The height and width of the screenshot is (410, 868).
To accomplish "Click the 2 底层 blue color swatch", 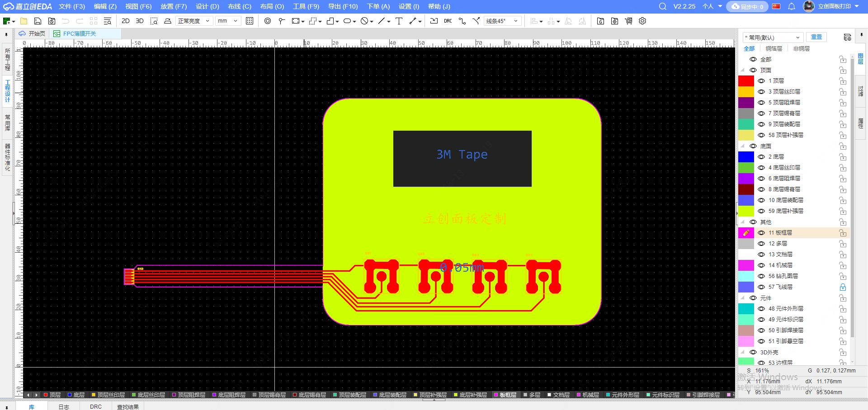I will point(746,157).
